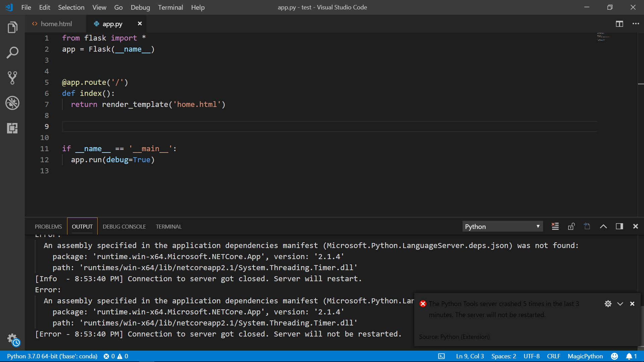Viewport: 644px width, 362px height.
Task: Switch to the home.html tab
Action: 56,23
